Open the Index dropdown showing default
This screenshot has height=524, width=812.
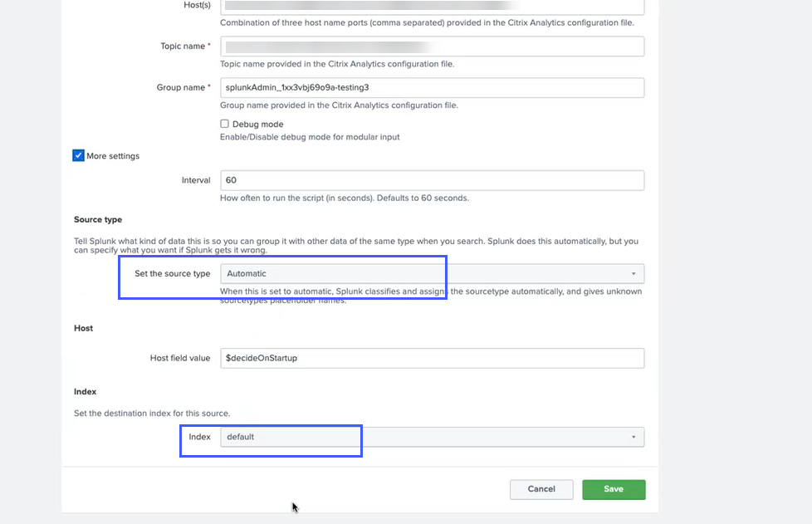(432, 437)
